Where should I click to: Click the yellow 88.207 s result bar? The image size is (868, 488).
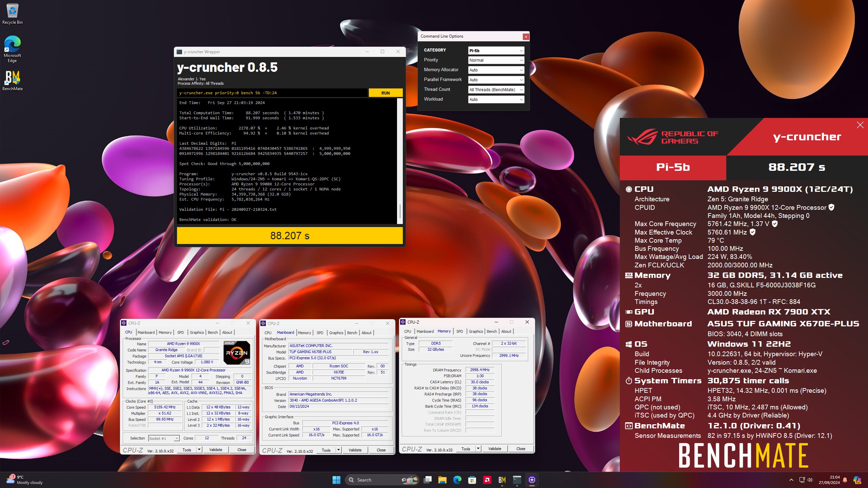coord(290,236)
